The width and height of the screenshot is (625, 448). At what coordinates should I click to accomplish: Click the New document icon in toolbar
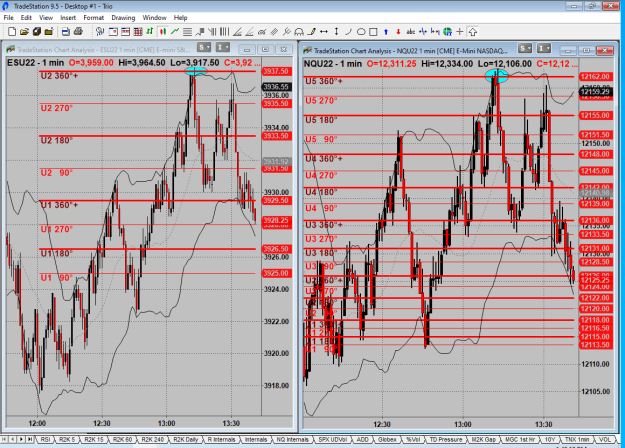pos(12,32)
